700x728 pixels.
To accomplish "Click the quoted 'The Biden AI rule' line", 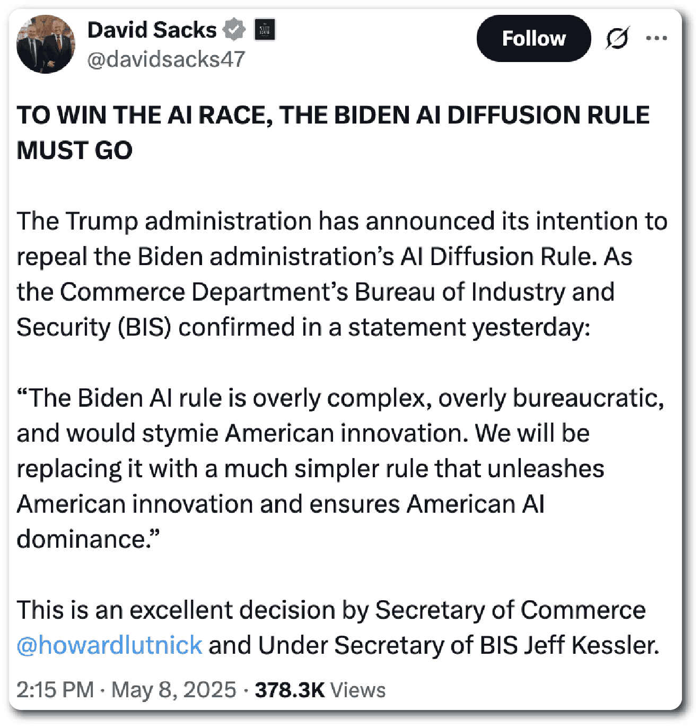I will point(340,398).
